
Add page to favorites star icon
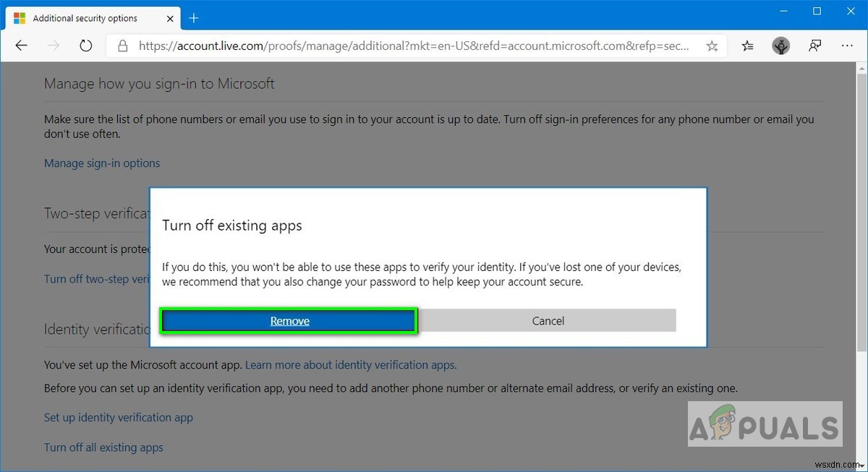(712, 46)
